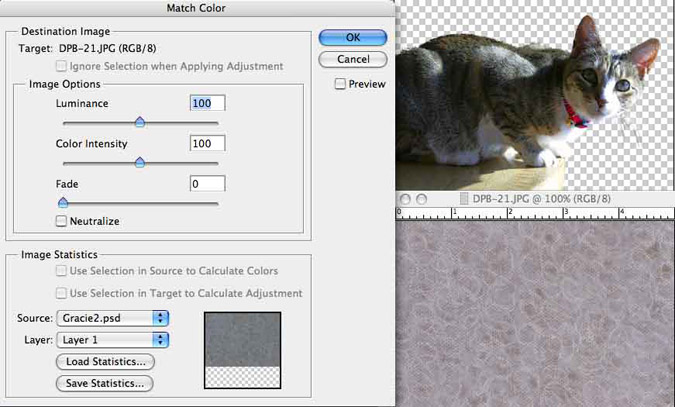Viewport: 675px width, 407px height.
Task: Click the DPB-21.JPG document proxy icon
Action: pyautogui.click(x=464, y=199)
